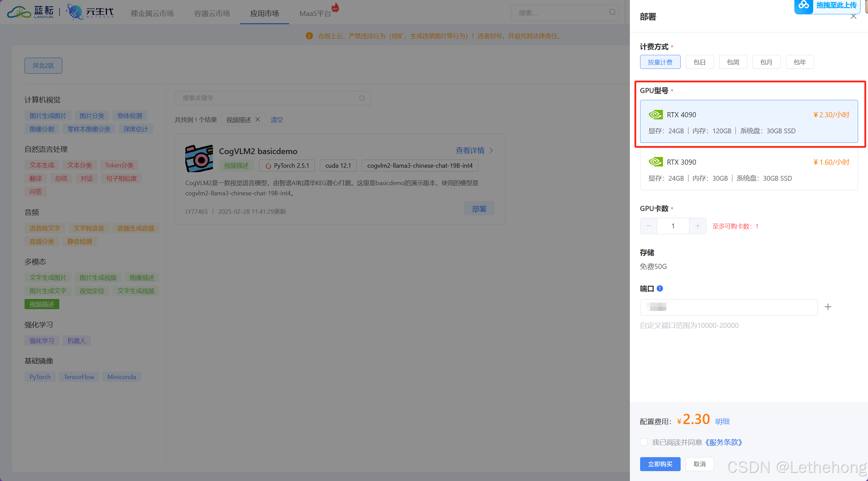
Task: Click the Lanyun logo
Action: point(31,12)
